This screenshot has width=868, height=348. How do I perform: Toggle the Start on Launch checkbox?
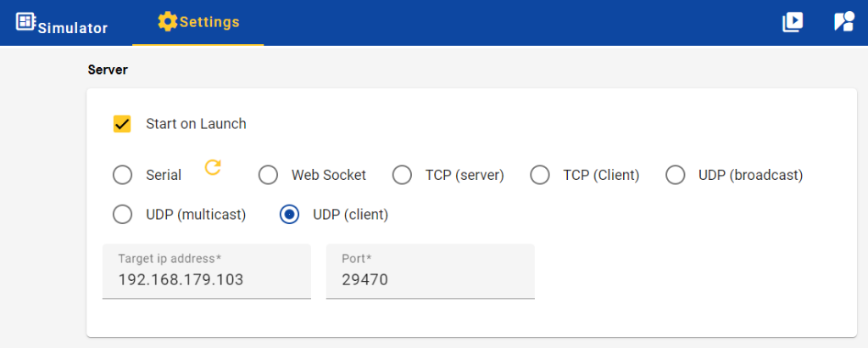pos(122,124)
